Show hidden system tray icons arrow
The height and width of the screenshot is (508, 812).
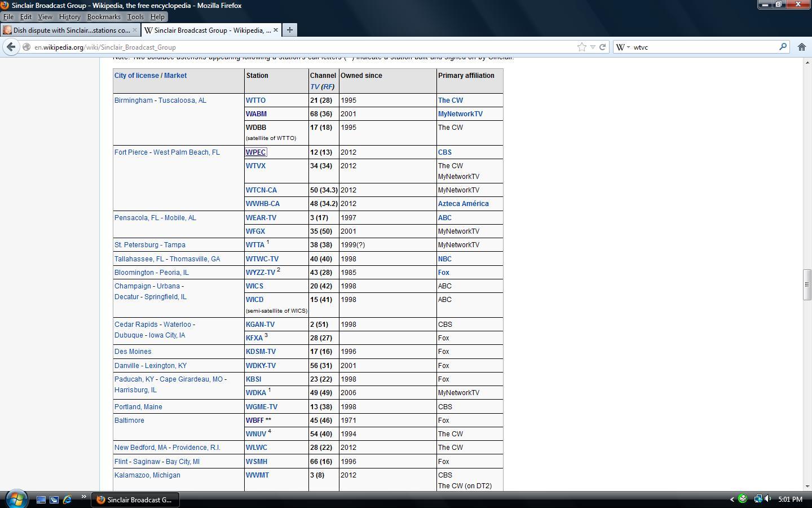click(732, 500)
